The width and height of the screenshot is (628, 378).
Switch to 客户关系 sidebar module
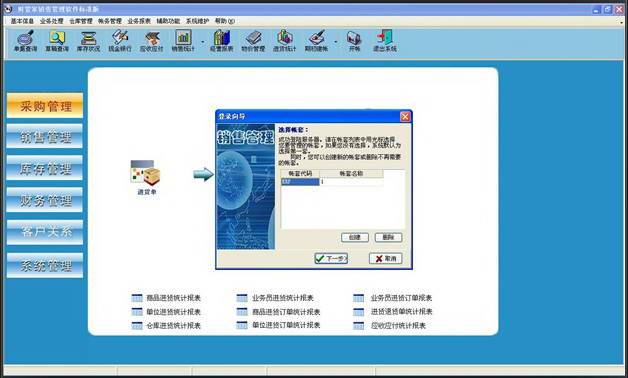(45, 232)
